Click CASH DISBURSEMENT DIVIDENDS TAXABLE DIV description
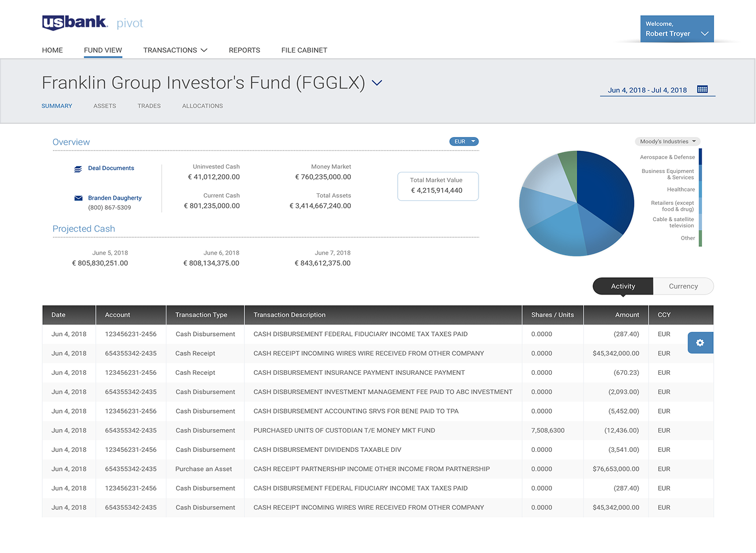Screen dimensions: 756x553 pos(327,450)
